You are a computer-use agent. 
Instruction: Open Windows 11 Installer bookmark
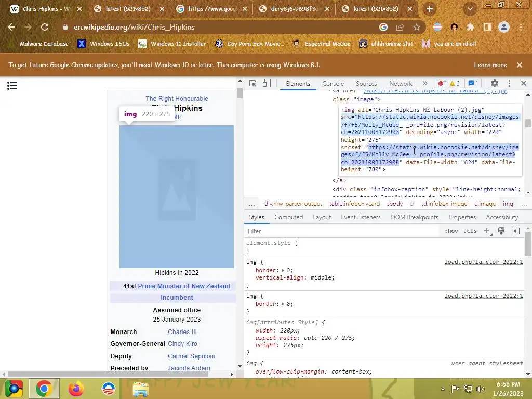pos(172,44)
